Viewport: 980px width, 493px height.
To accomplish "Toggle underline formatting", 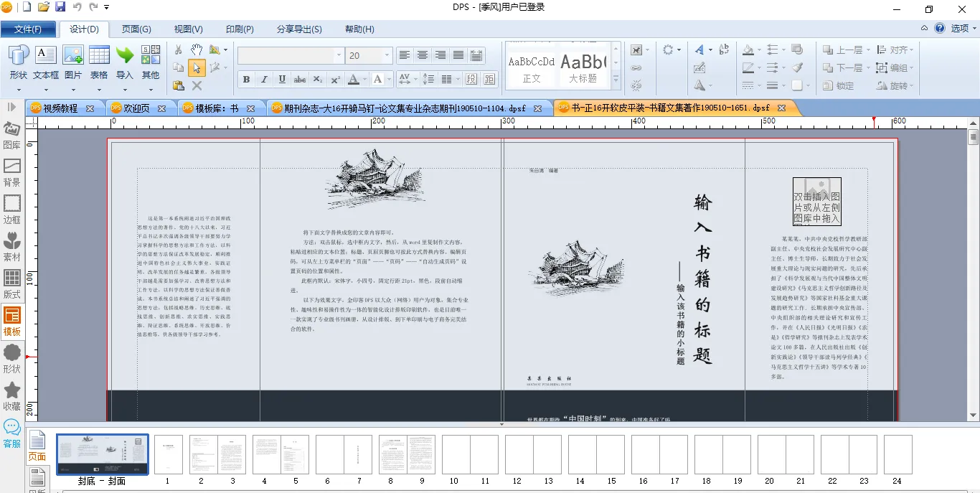I will click(x=282, y=79).
